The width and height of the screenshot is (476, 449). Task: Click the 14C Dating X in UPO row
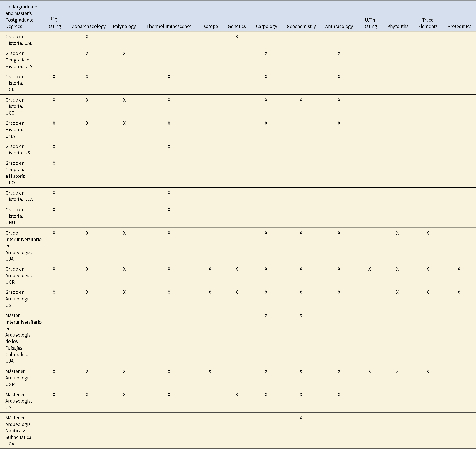click(x=54, y=163)
